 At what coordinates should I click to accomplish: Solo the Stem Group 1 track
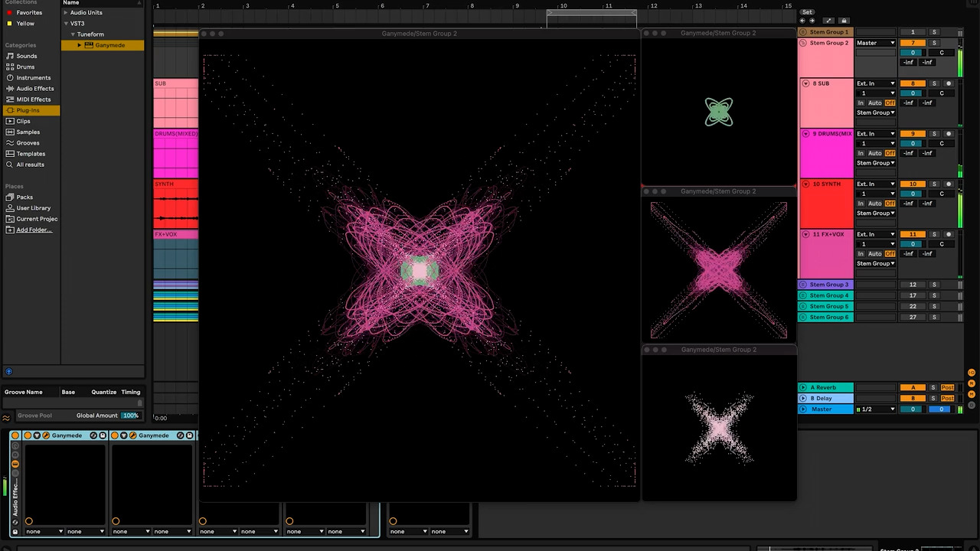click(934, 32)
